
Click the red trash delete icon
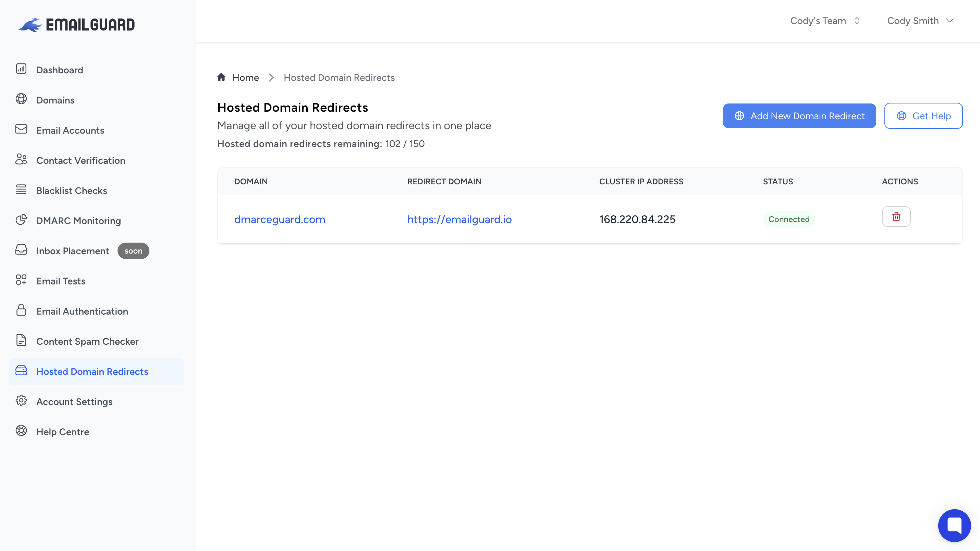pyautogui.click(x=896, y=217)
